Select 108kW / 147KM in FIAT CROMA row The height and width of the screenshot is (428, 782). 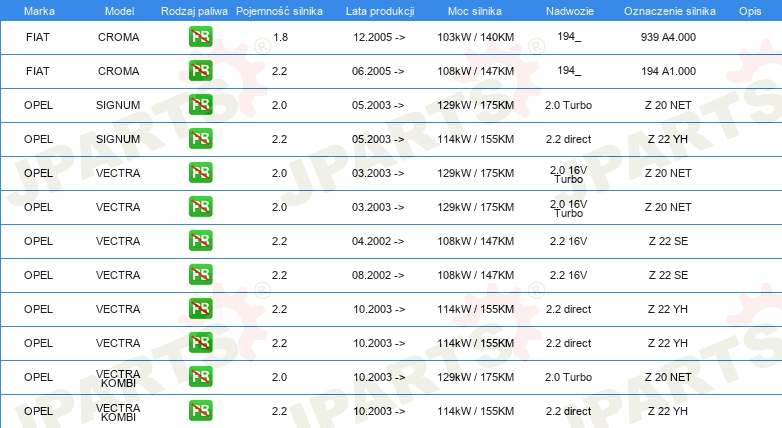click(475, 71)
